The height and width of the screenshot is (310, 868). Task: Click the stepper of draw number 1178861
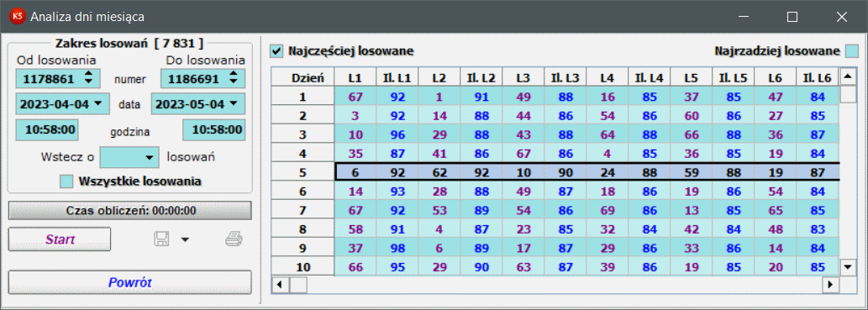pos(88,78)
